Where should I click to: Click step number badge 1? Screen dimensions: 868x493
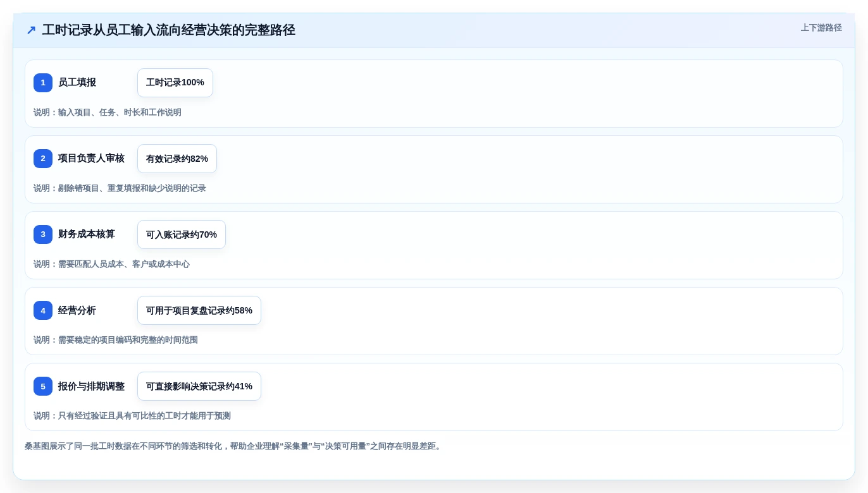(43, 83)
